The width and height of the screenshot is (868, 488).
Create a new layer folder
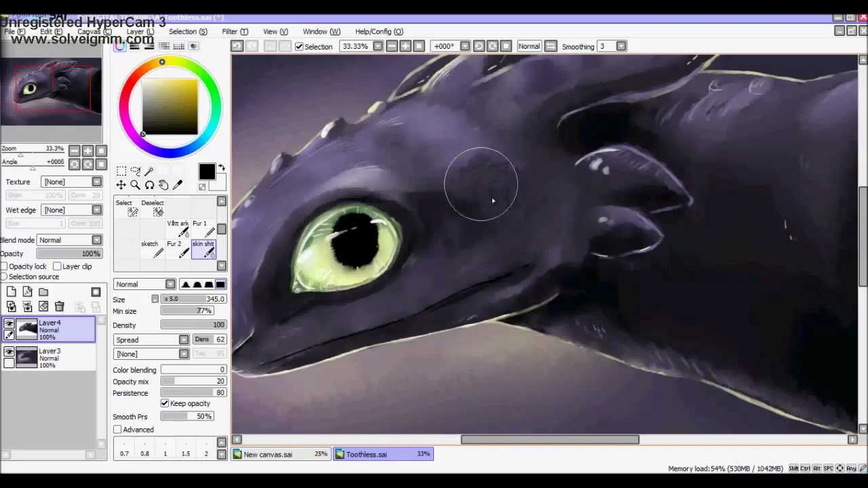pos(43,292)
